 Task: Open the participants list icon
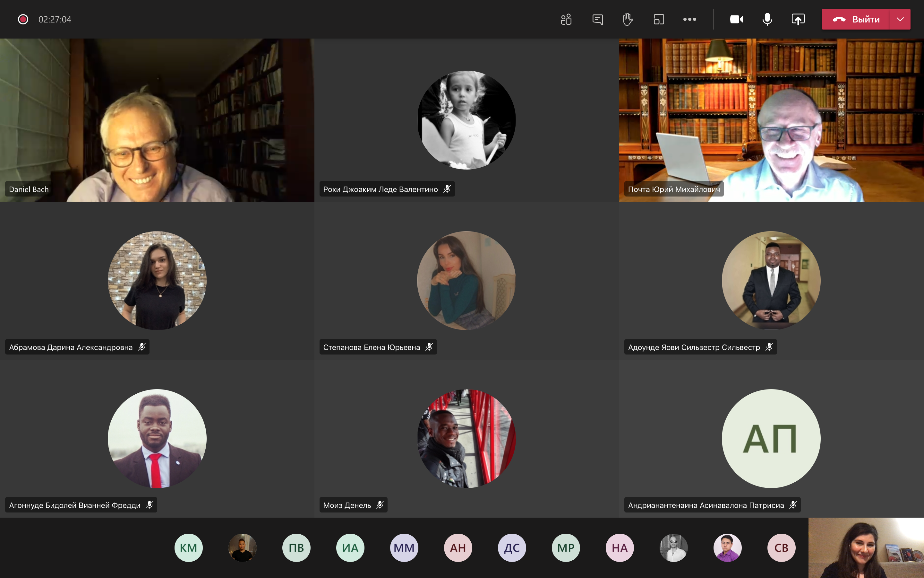tap(566, 19)
